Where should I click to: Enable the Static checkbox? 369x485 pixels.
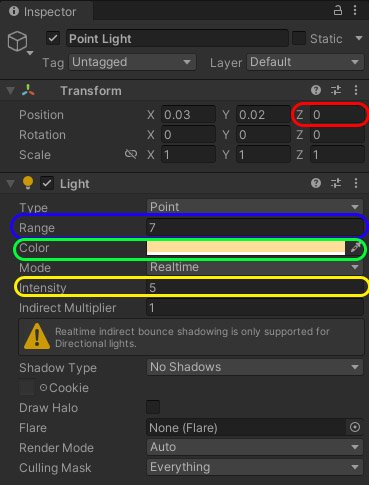click(299, 38)
